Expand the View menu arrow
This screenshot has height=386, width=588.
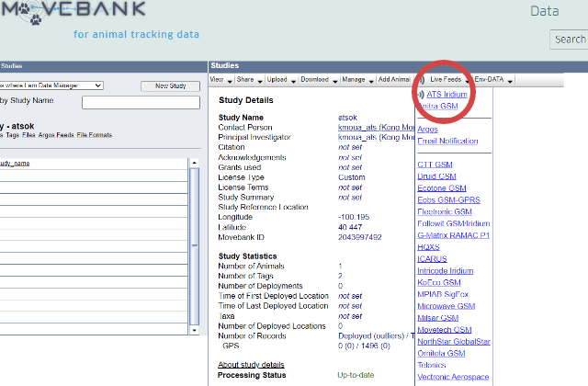click(230, 81)
